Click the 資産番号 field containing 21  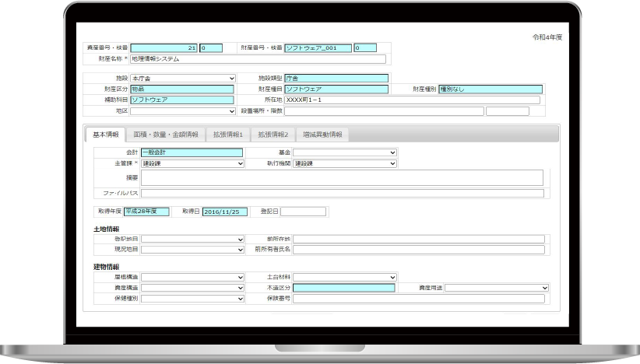(x=164, y=48)
